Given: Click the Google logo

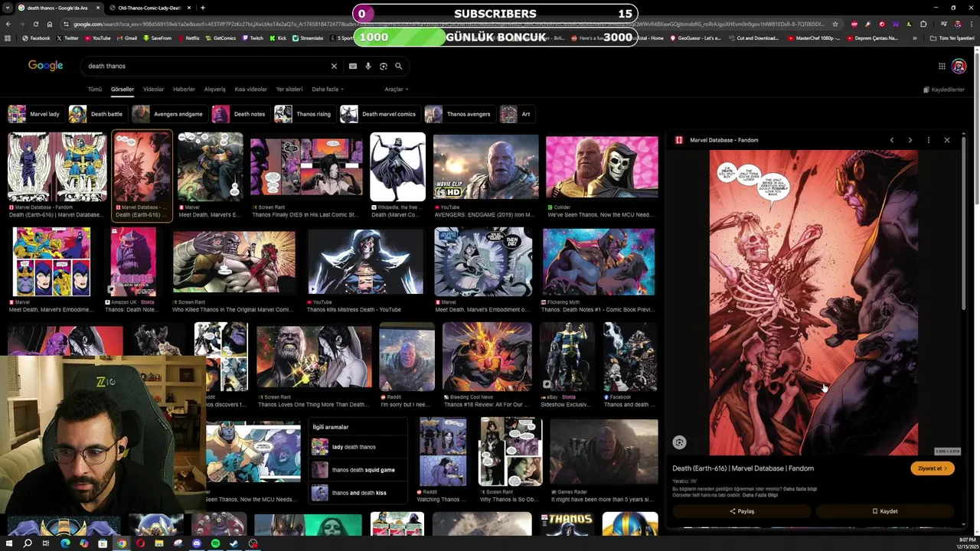Looking at the screenshot, I should 45,66.
